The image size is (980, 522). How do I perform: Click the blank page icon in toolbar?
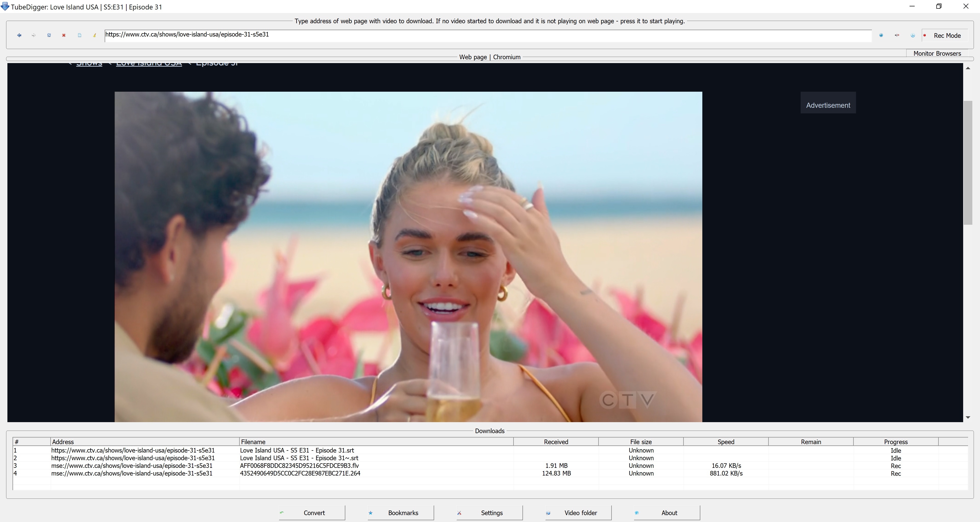click(80, 35)
